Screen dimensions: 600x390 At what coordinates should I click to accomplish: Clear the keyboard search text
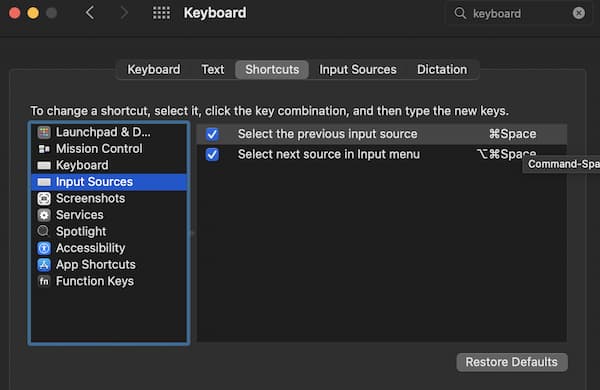(579, 13)
